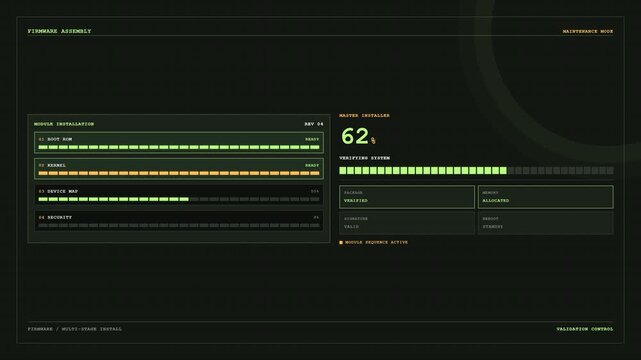Click the REV 04 revision label

(x=314, y=124)
